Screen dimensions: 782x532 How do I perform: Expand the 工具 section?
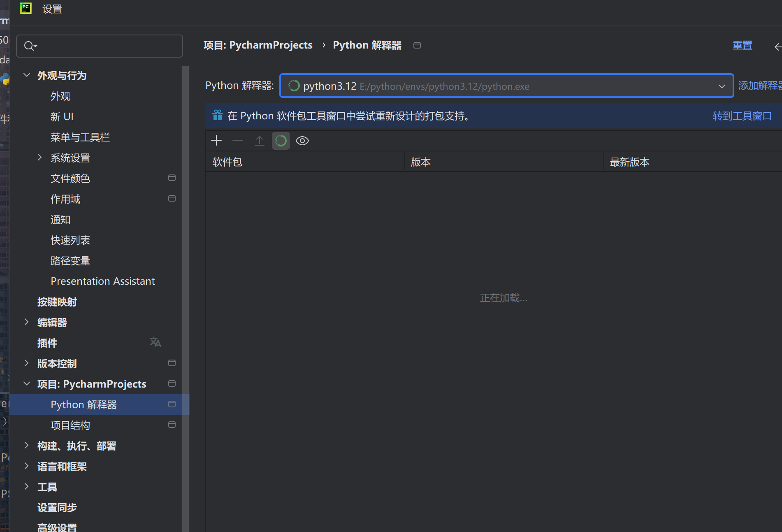click(27, 486)
